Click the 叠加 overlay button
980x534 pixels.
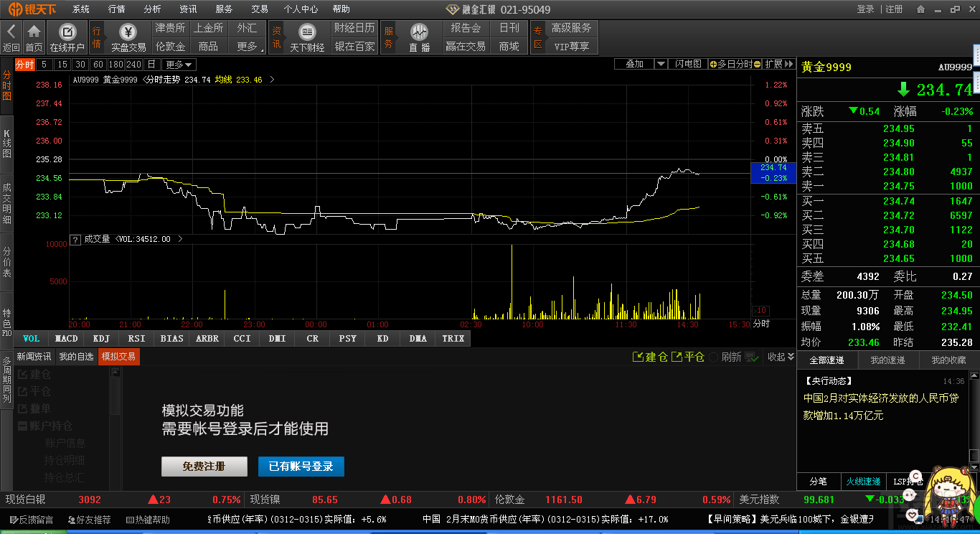pos(635,64)
